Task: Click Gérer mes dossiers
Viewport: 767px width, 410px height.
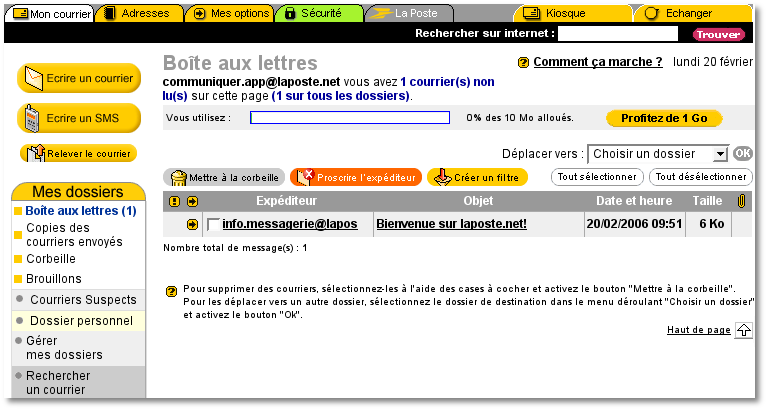Action: pyautogui.click(x=64, y=348)
